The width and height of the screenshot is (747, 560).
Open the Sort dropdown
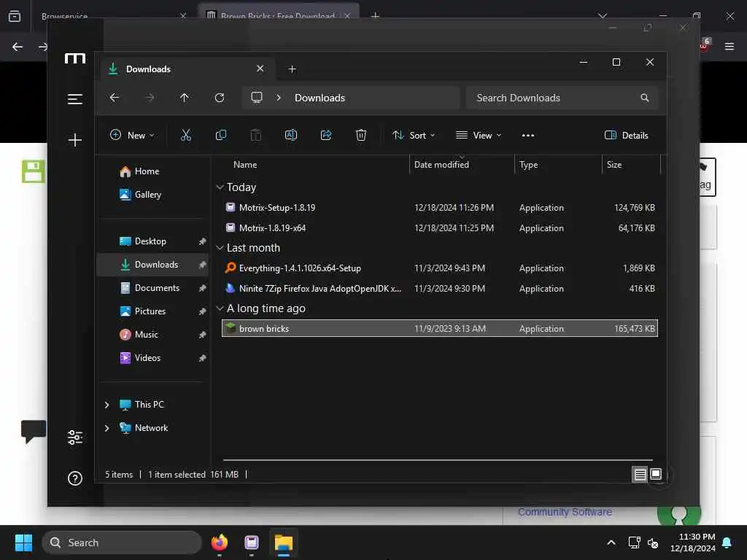[x=413, y=135]
